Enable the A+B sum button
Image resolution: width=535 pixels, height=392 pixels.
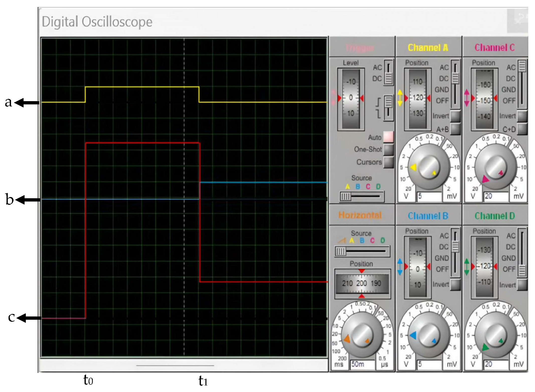click(x=455, y=129)
